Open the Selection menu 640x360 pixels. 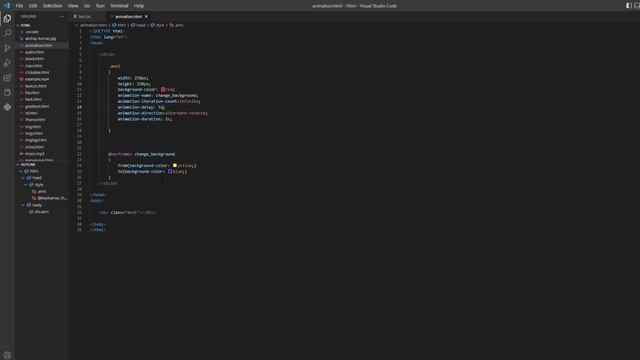53,6
